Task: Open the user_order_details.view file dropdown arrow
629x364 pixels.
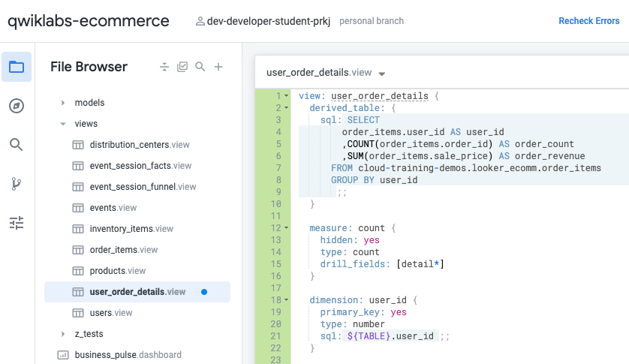Action: 382,74
